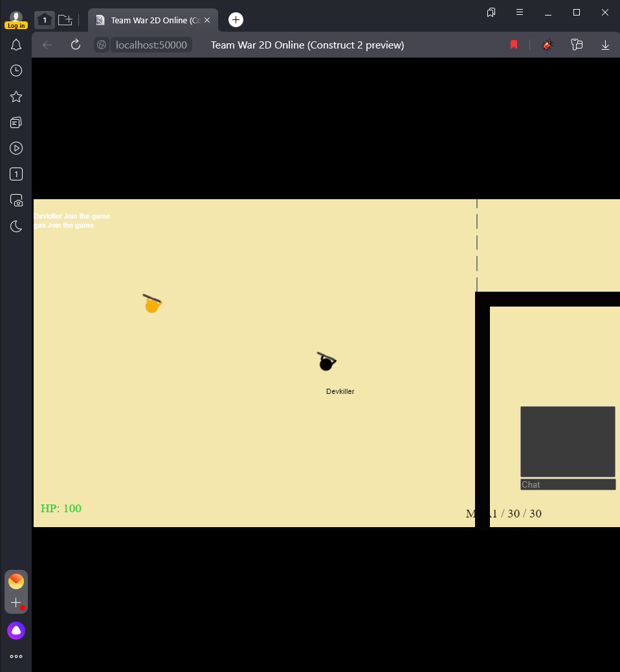Focus the Chat input field
This screenshot has height=672, width=620.
click(568, 484)
